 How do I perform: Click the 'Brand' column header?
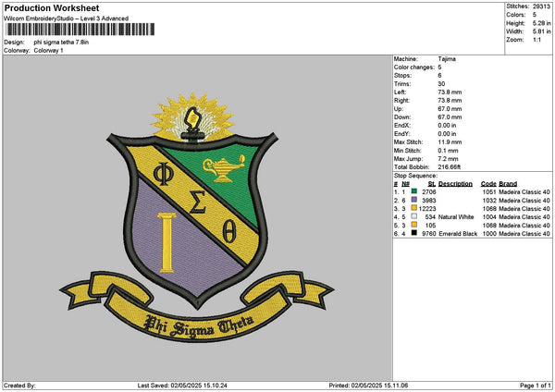(x=508, y=184)
